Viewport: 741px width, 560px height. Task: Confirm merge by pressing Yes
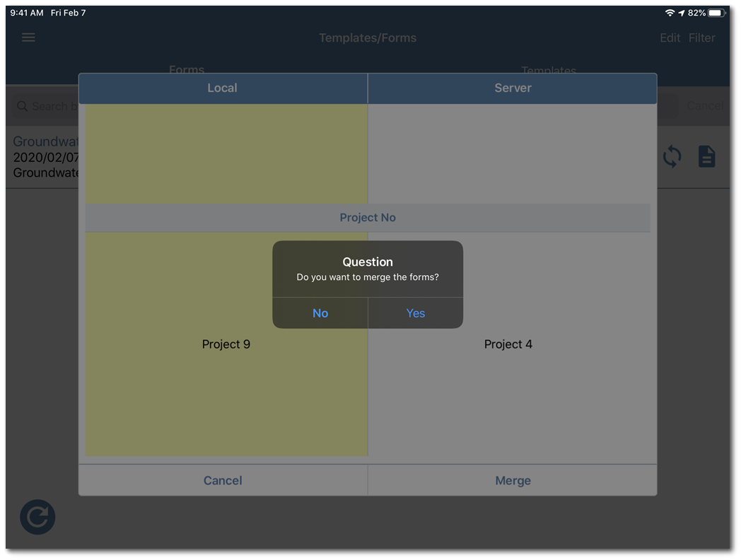pyautogui.click(x=416, y=313)
